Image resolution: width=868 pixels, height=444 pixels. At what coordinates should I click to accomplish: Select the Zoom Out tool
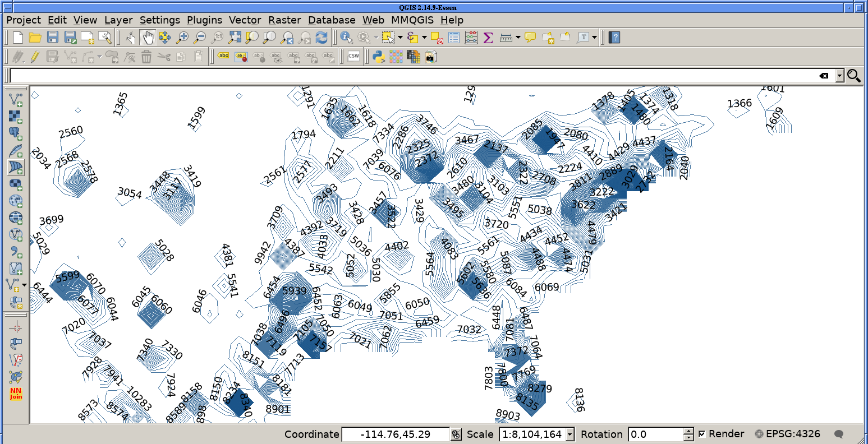click(x=200, y=38)
